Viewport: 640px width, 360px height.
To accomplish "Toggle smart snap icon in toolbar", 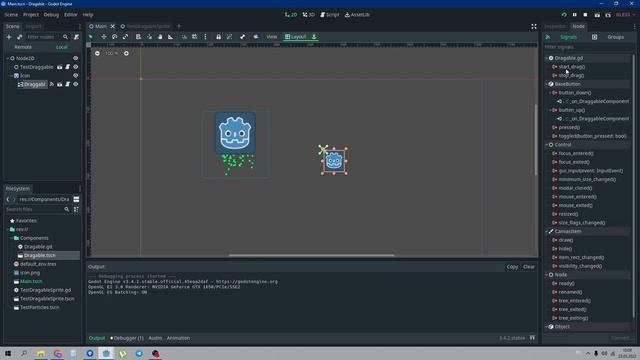I will 184,37.
